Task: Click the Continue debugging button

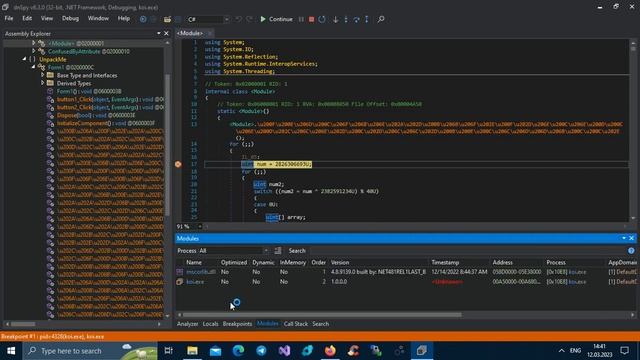Action: tap(276, 19)
